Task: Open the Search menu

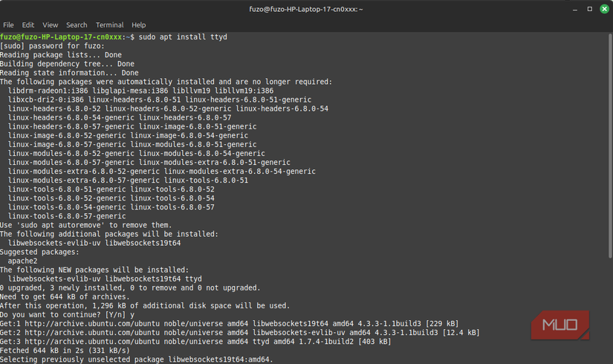Action: coord(77,25)
